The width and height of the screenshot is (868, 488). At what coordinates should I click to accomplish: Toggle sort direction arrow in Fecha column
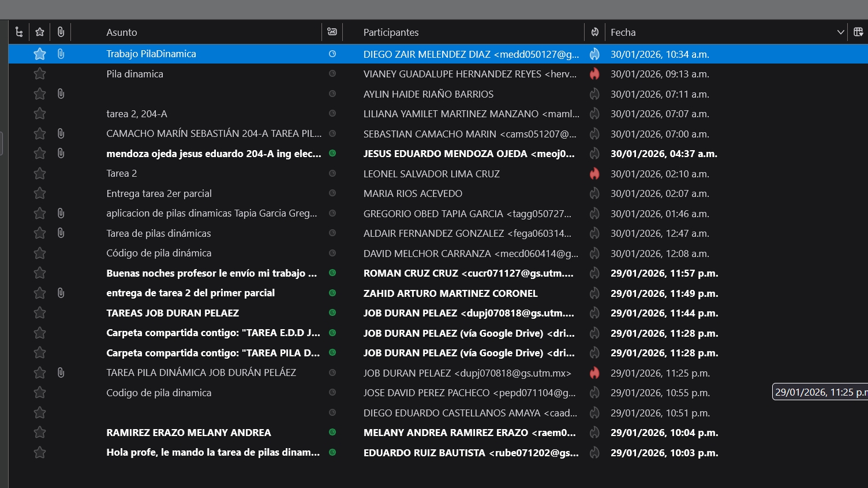click(x=840, y=32)
